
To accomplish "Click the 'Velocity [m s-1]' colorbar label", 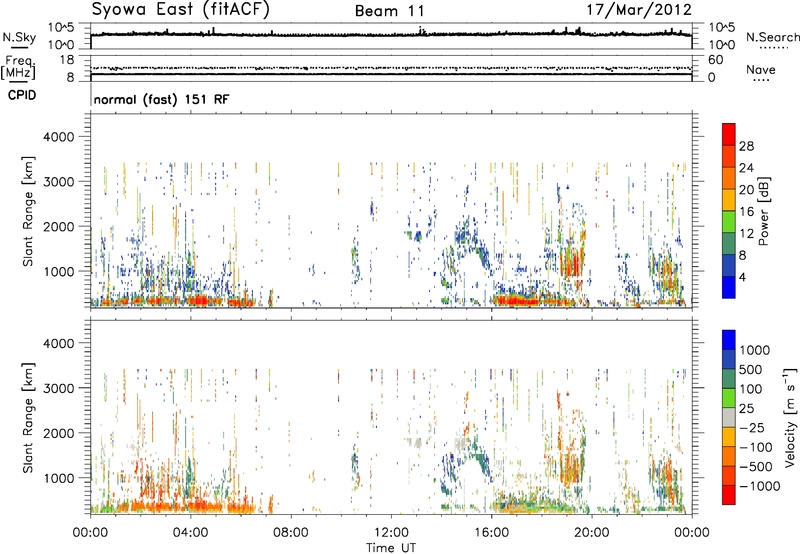I will pyautogui.click(x=790, y=417).
